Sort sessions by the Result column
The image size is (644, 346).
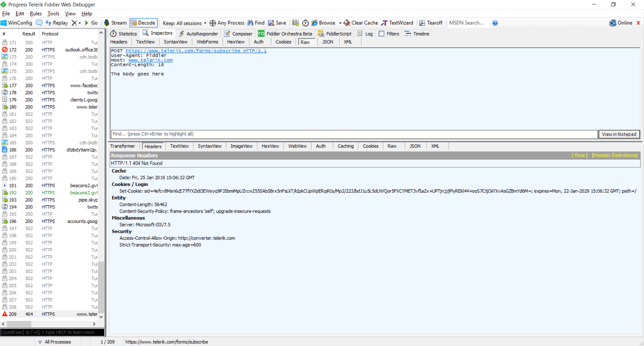click(x=29, y=34)
